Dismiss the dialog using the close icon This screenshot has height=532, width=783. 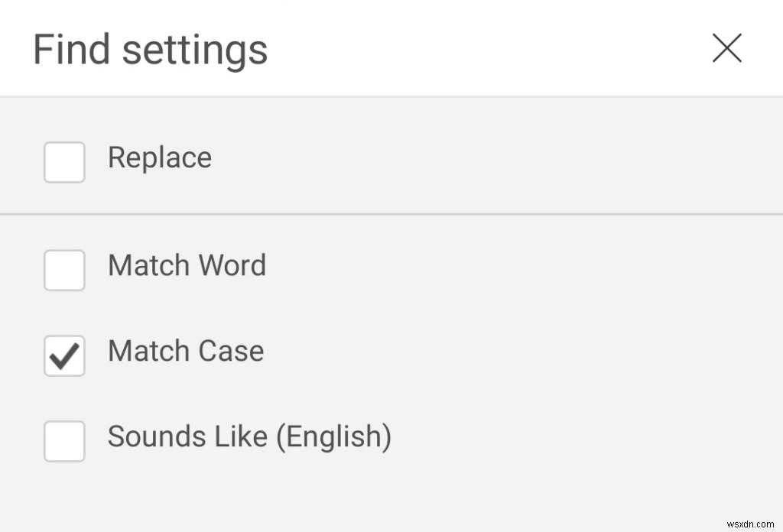pos(726,47)
